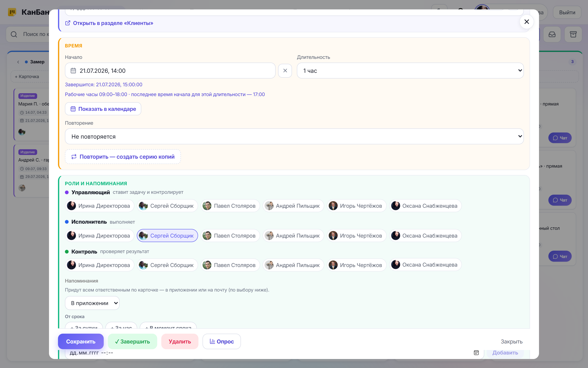Assign Оксана Снабженцева as Управляющий
Viewport: 588px width, 368px height.
click(425, 206)
